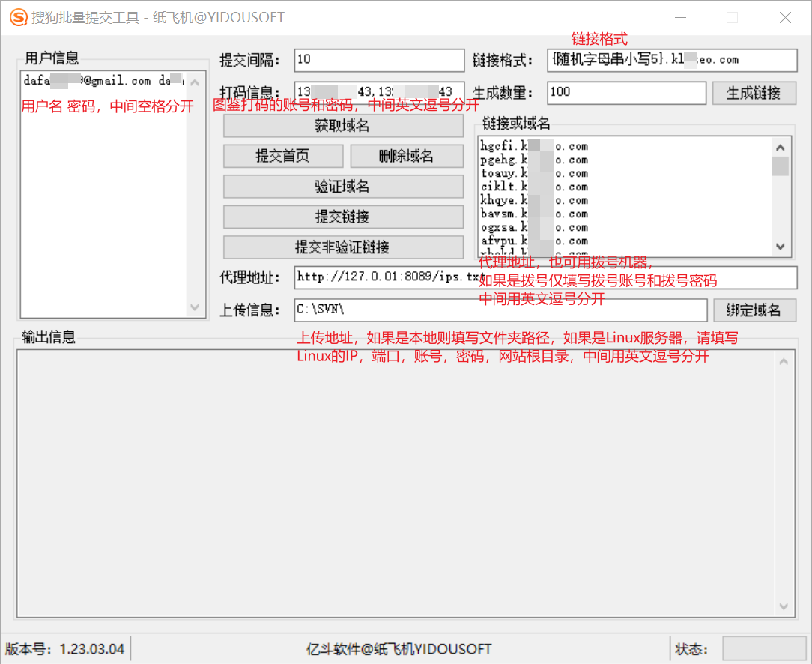Select the ciklt domain row
This screenshot has width=812, height=664.
tap(534, 187)
